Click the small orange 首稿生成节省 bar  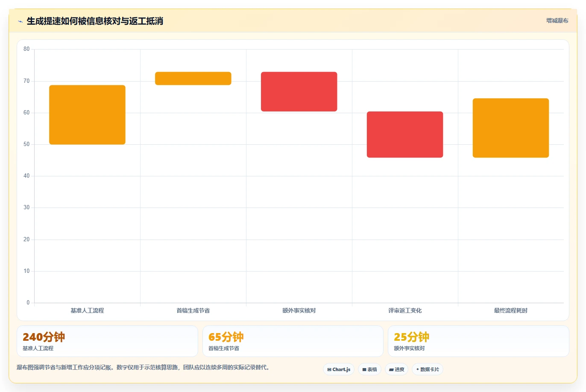[x=193, y=79]
